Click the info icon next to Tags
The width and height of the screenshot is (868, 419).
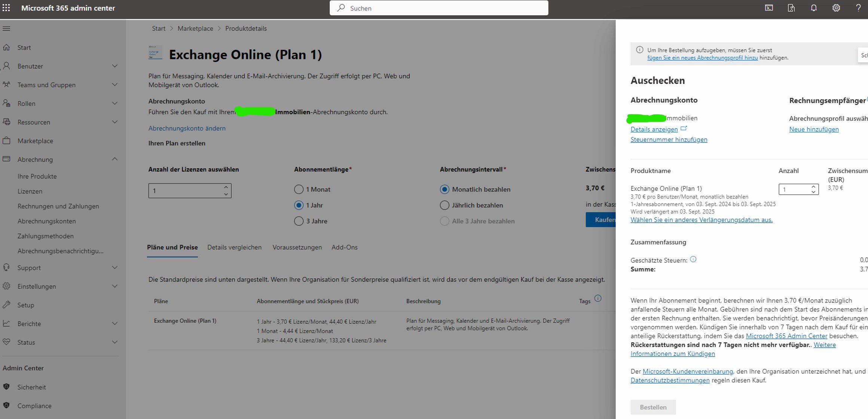(x=598, y=298)
